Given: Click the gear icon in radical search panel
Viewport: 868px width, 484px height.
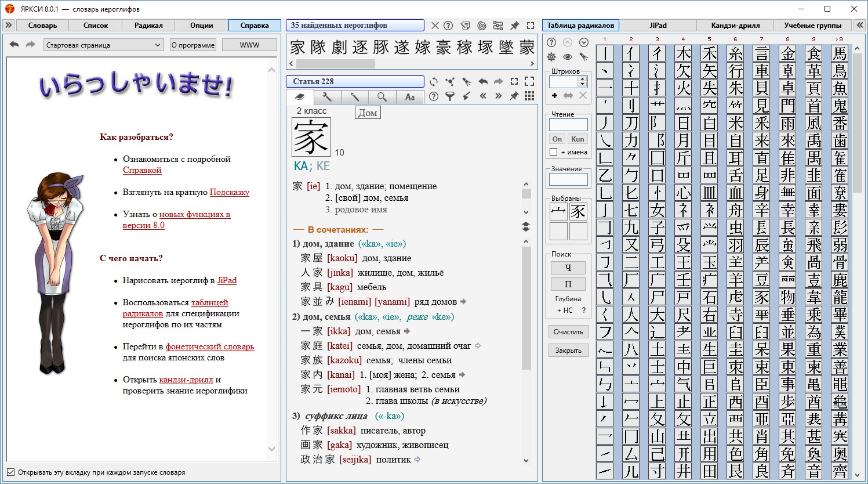Looking at the screenshot, I should point(551,57).
